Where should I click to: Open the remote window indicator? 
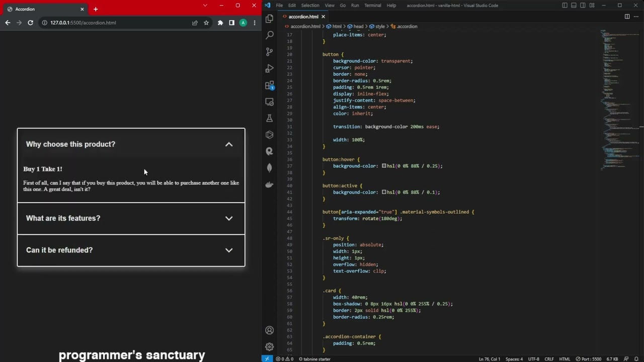[267, 359]
